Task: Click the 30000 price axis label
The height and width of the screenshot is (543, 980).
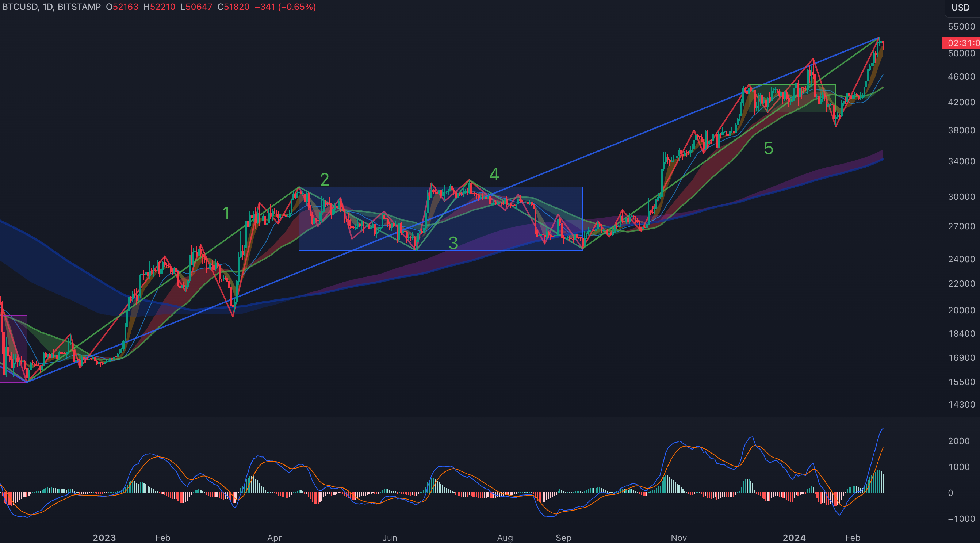Action: point(961,197)
